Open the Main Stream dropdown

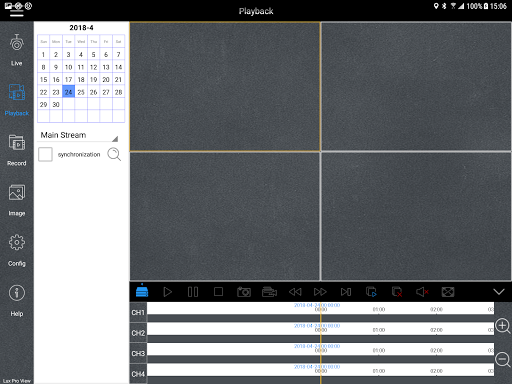[x=79, y=135]
